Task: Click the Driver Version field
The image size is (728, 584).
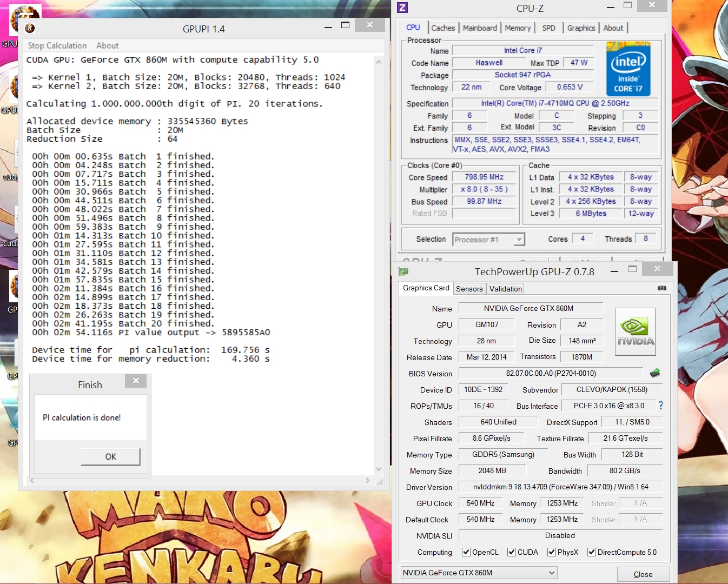Action: tap(560, 487)
